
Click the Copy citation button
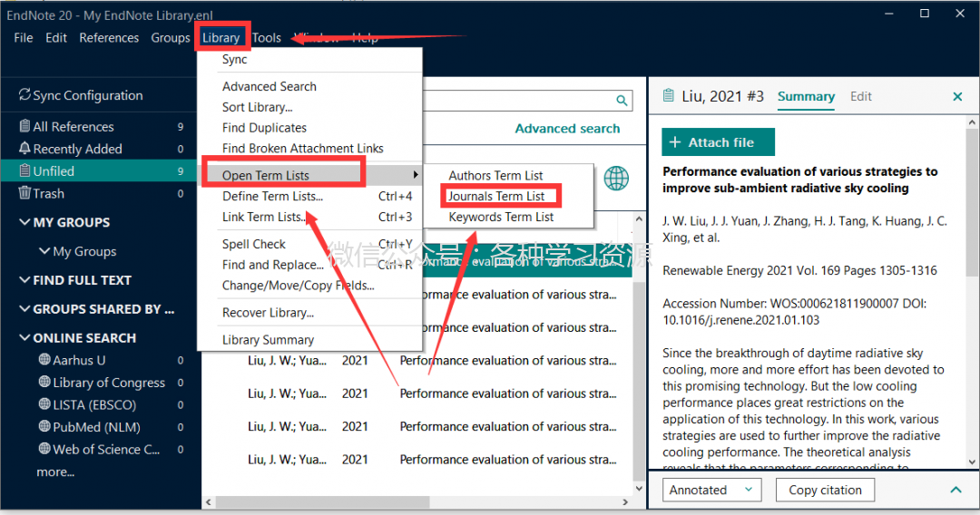tap(825, 490)
